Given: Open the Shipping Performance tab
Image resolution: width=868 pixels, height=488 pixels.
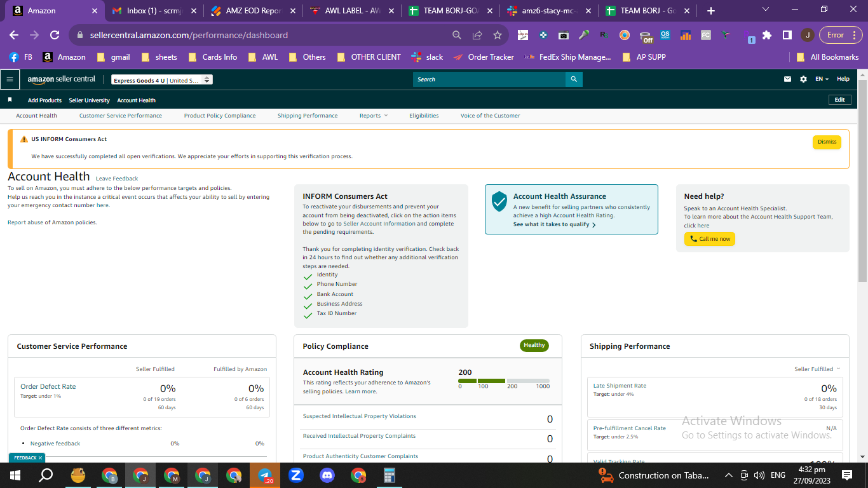Looking at the screenshot, I should [308, 116].
